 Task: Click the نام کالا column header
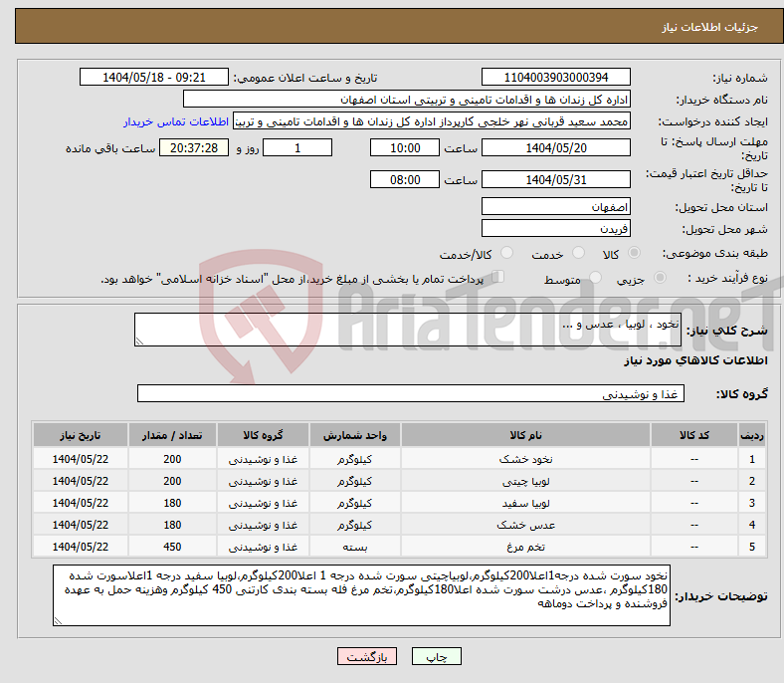coord(525,435)
